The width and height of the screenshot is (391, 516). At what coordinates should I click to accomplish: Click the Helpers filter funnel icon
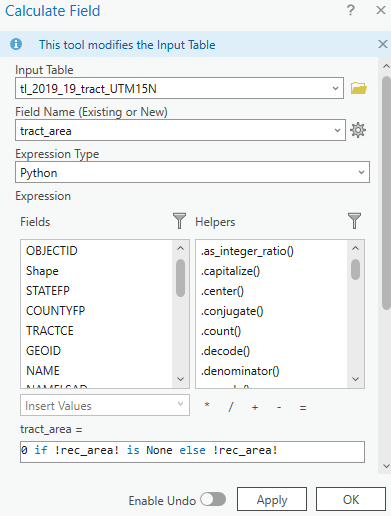click(354, 221)
